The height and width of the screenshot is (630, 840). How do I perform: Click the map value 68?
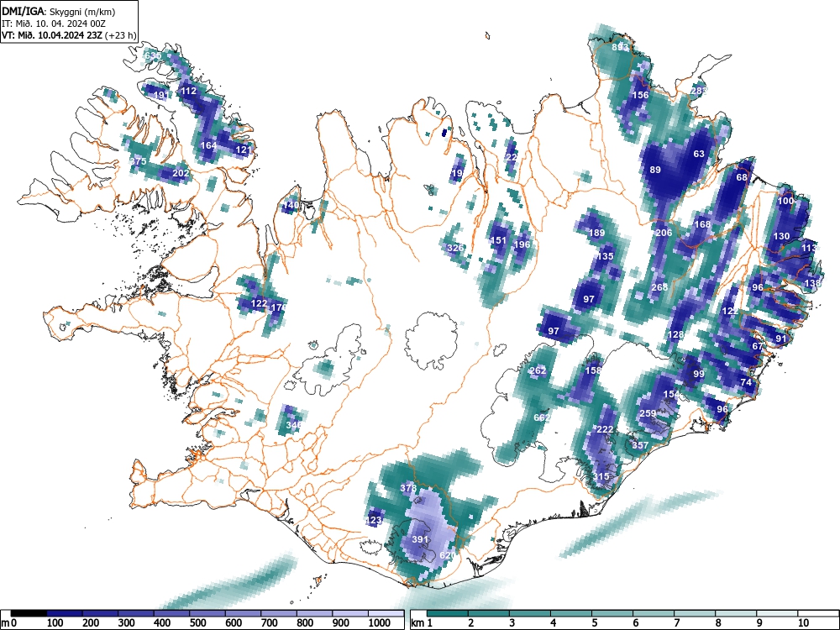(742, 177)
